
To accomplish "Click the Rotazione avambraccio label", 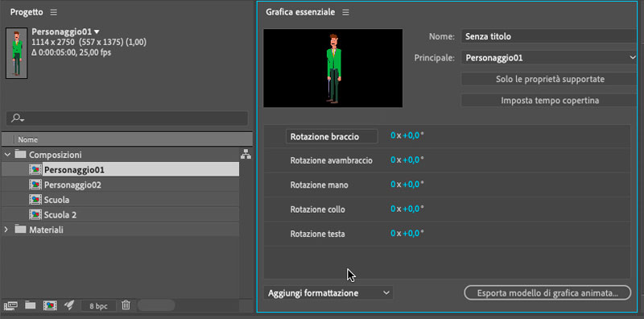I will click(x=332, y=161).
